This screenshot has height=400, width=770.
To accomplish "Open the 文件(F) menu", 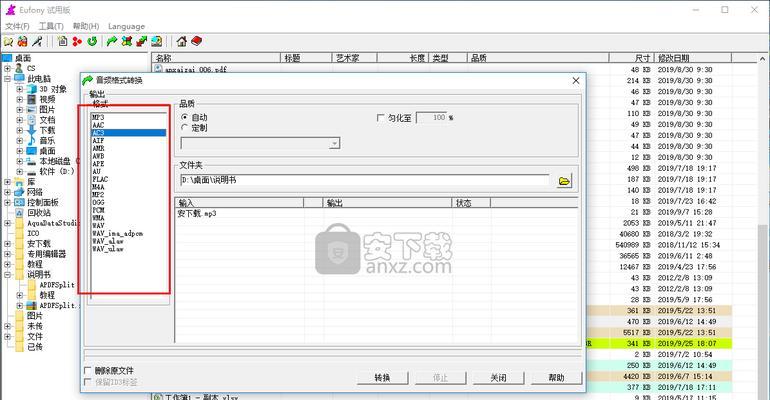I will (x=17, y=26).
